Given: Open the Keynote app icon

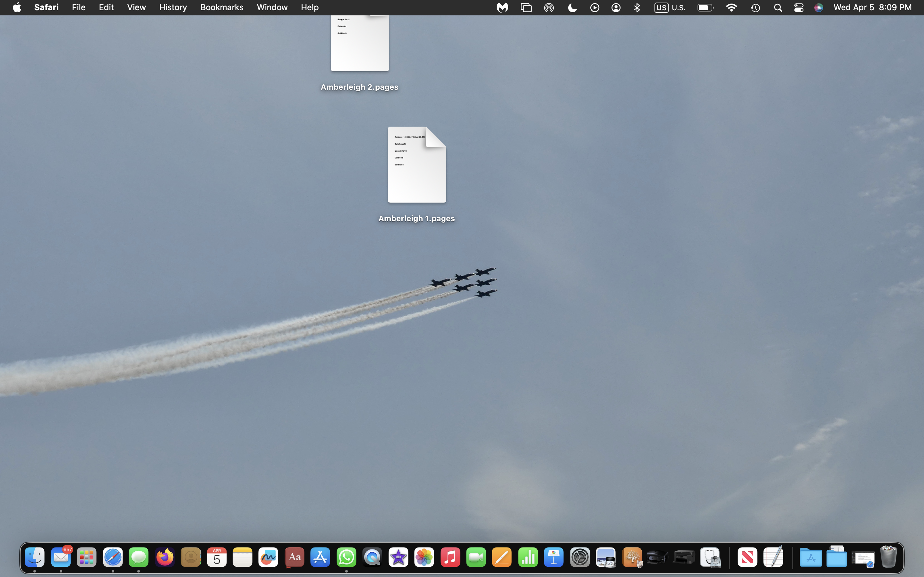Looking at the screenshot, I should [x=554, y=557].
